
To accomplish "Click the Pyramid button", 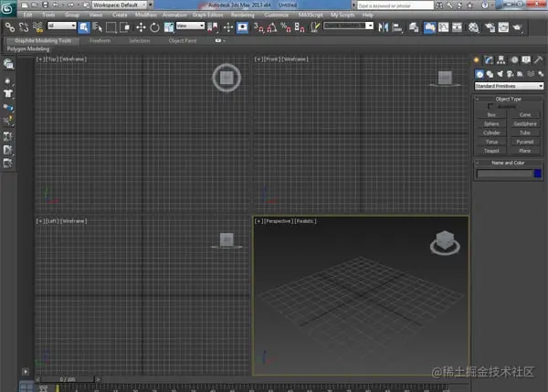I will tap(525, 142).
